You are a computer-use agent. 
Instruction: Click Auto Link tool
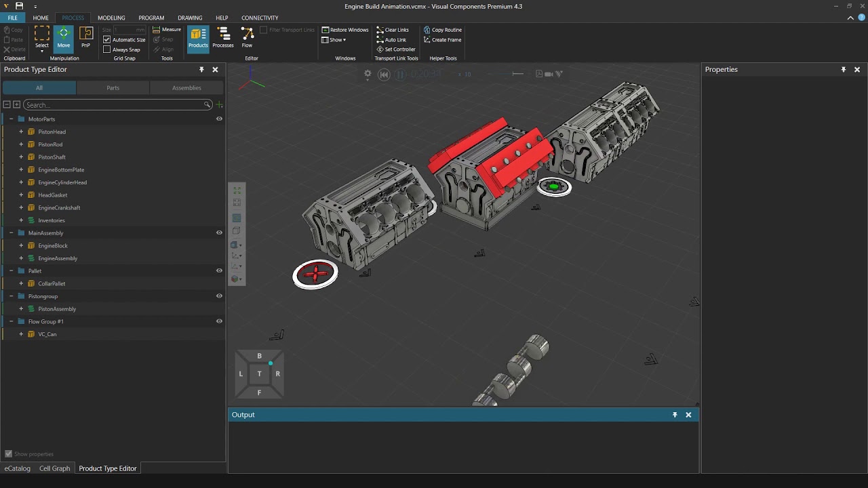391,40
